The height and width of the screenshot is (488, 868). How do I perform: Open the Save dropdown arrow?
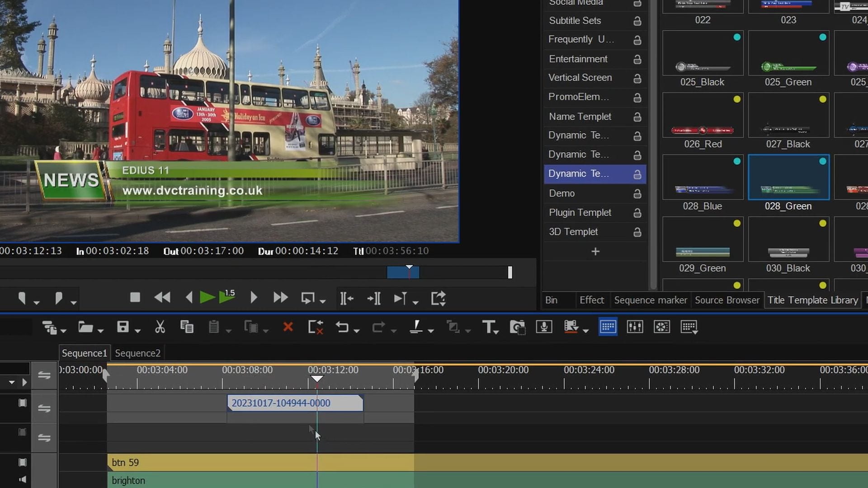pyautogui.click(x=138, y=331)
